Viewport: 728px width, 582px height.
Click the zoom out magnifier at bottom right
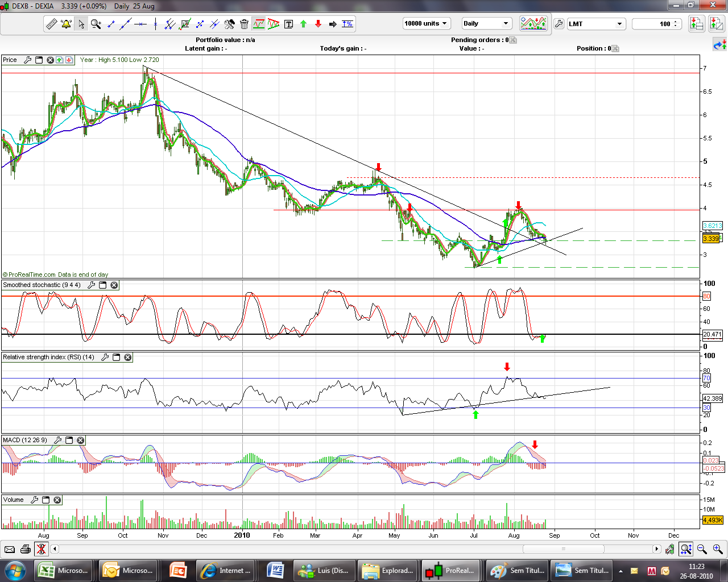[x=702, y=549]
